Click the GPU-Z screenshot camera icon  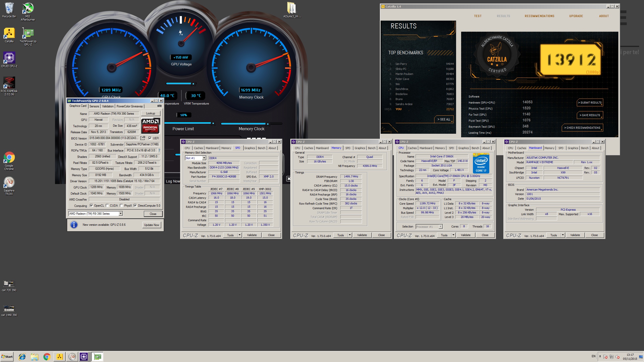[x=159, y=106]
